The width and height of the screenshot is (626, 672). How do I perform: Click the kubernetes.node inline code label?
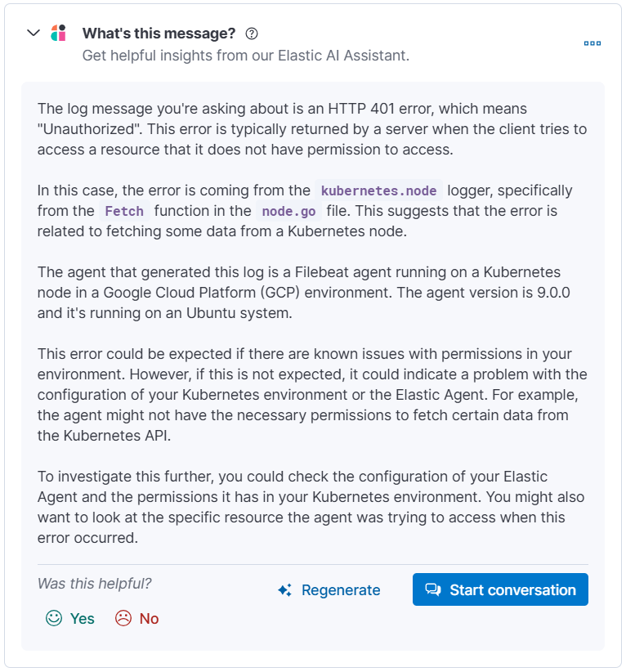378,190
